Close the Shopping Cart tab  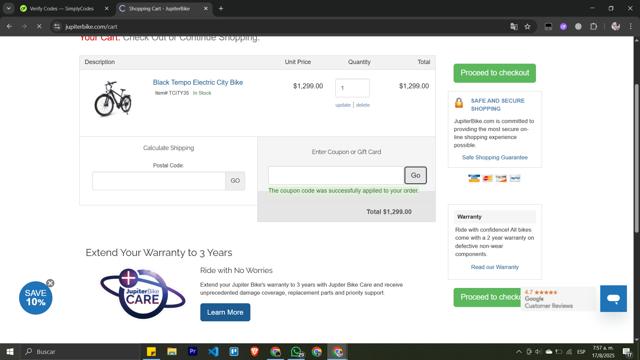click(x=206, y=9)
